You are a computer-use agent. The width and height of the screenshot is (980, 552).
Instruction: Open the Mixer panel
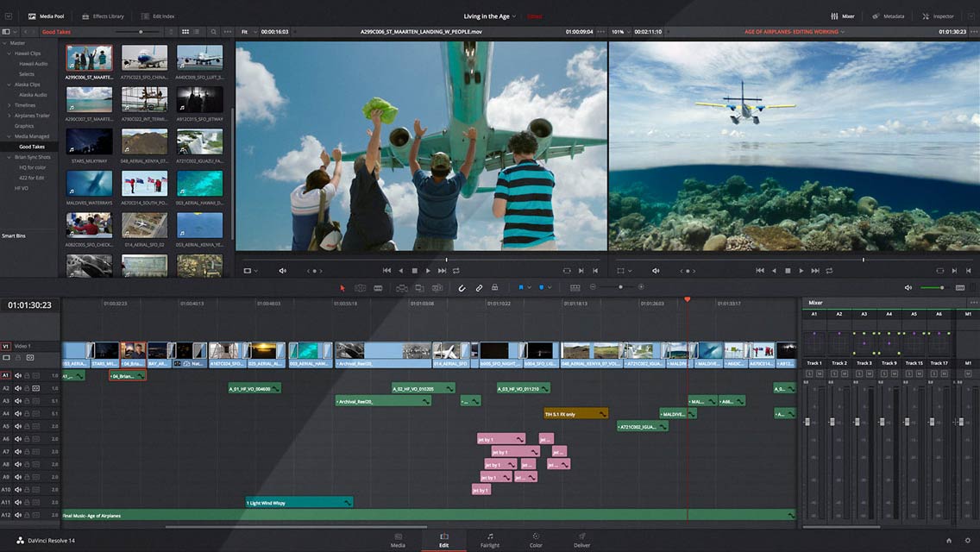tap(842, 16)
